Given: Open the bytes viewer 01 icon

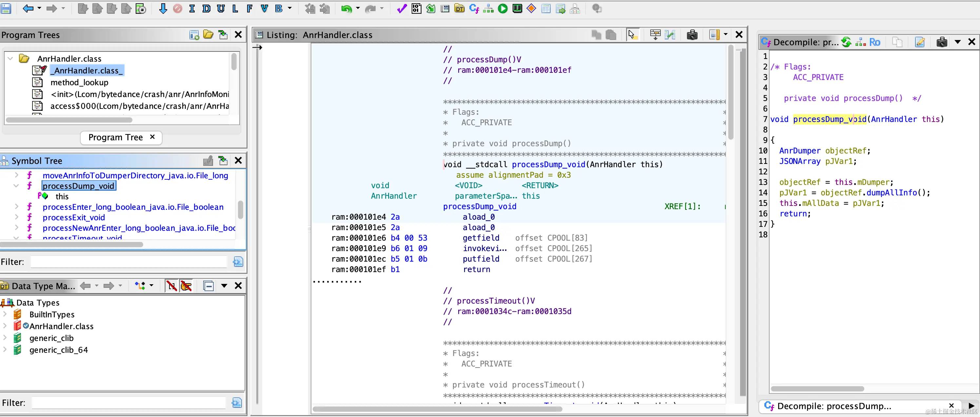Looking at the screenshot, I should [x=416, y=9].
